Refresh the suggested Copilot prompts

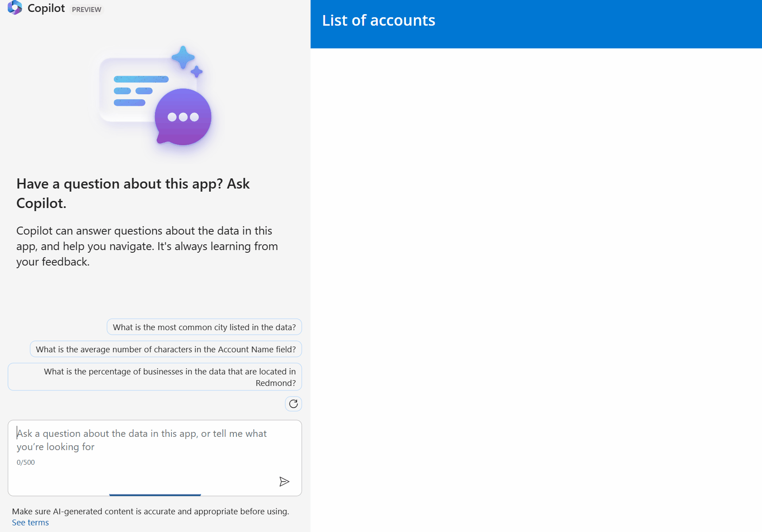pyautogui.click(x=293, y=404)
